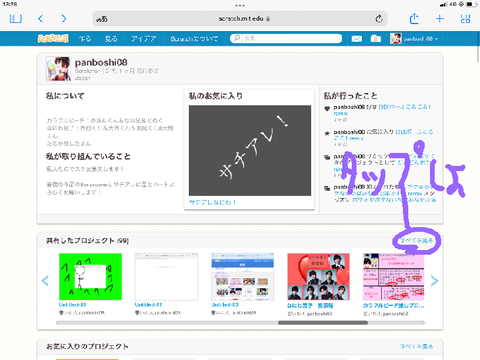Open the Untitled-63 project title link
The height and width of the screenshot is (360, 480).
tap(225, 305)
